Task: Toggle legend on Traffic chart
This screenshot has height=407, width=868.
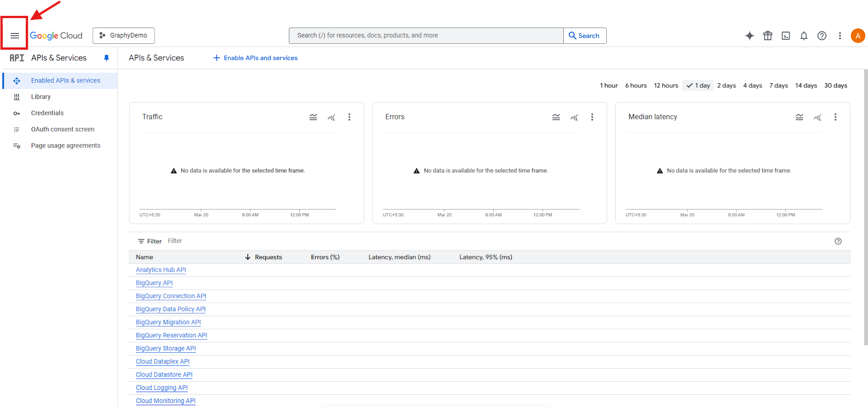Action: (313, 117)
